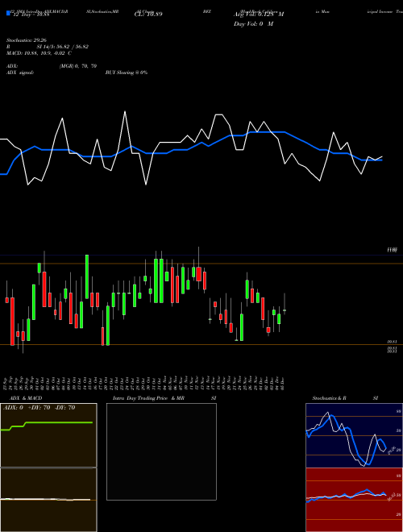Click the upper price label beside the blue line
This screenshot has height=532, width=403.
tap(393, 250)
